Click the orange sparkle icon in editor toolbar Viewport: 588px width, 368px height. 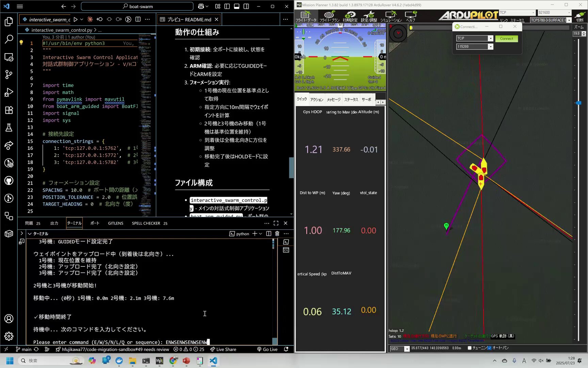point(90,19)
